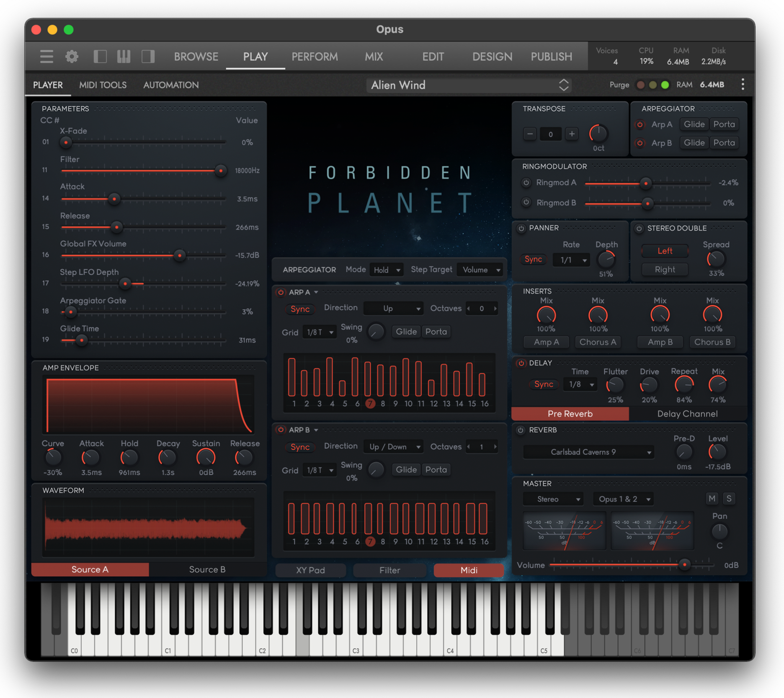Click the Master Mute M button
The width and height of the screenshot is (784, 698).
pos(712,499)
